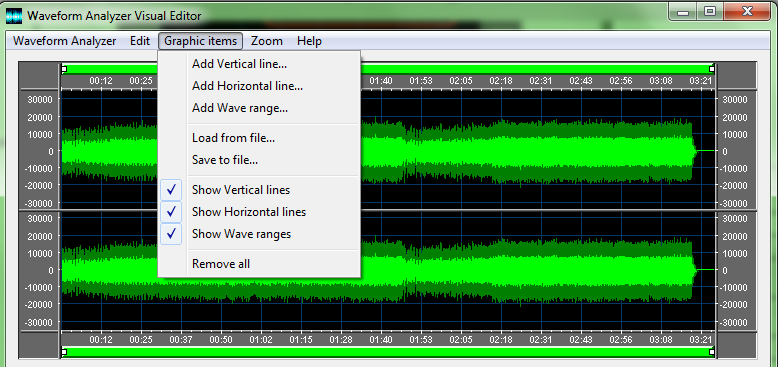
Task: Minimize the Waveform Analyzer window
Action: [x=683, y=12]
